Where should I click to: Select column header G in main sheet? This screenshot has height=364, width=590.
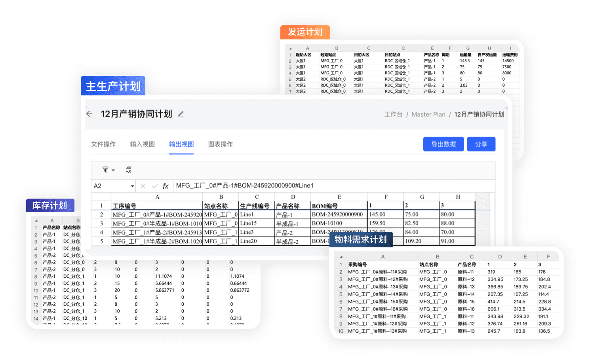pos(422,197)
